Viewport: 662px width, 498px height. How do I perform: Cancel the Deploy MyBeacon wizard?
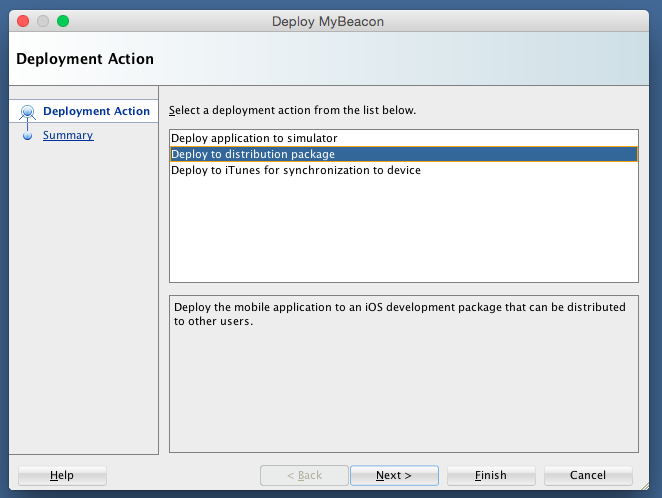pyautogui.click(x=588, y=475)
